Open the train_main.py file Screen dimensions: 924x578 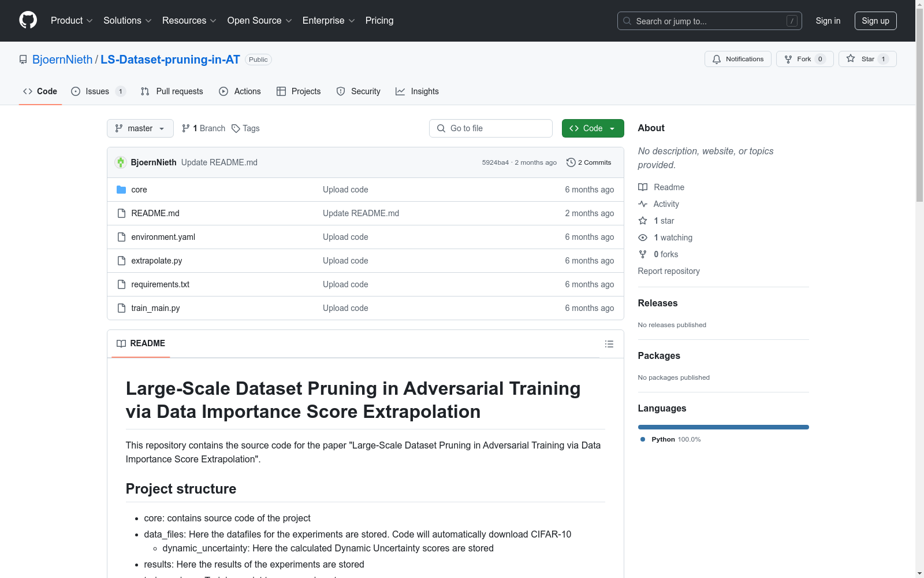(155, 308)
